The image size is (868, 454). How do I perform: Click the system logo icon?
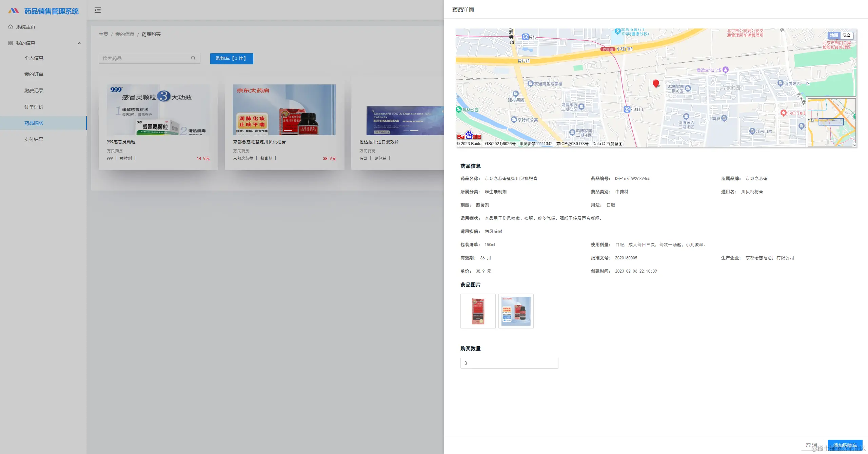point(14,11)
